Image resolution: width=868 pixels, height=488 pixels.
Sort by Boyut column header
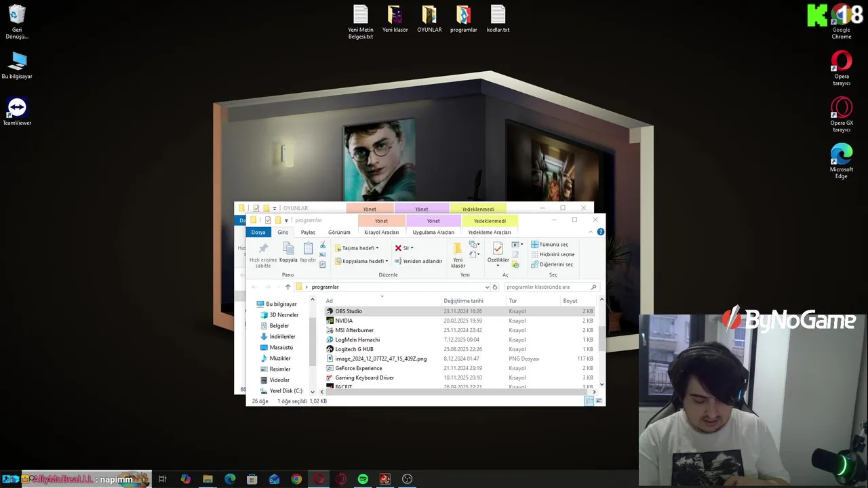click(578, 301)
